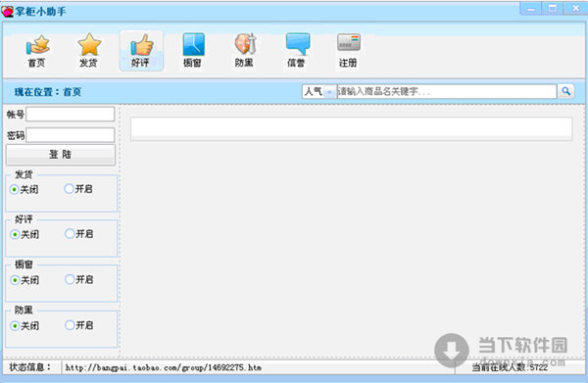Select the 好评 thumbs-up toolbar icon
Image resolution: width=588 pixels, height=383 pixels.
pyautogui.click(x=141, y=51)
